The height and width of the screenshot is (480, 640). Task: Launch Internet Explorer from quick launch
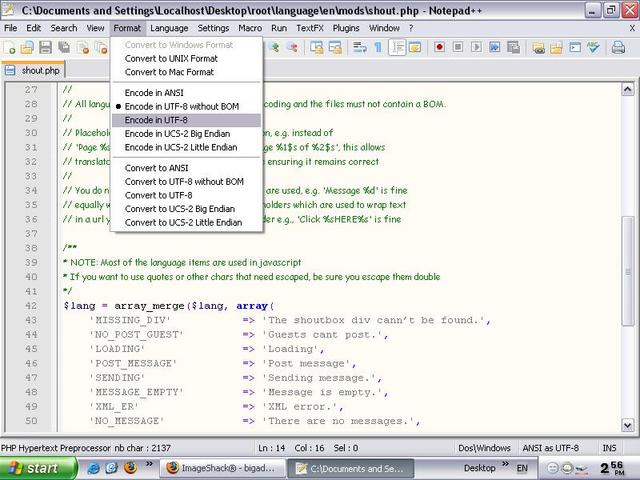click(93, 468)
